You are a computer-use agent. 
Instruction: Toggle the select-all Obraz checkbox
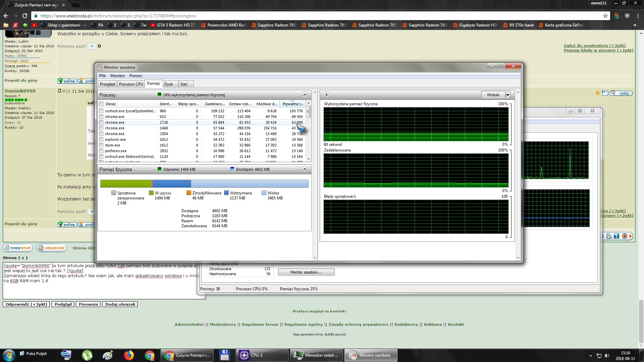click(101, 104)
